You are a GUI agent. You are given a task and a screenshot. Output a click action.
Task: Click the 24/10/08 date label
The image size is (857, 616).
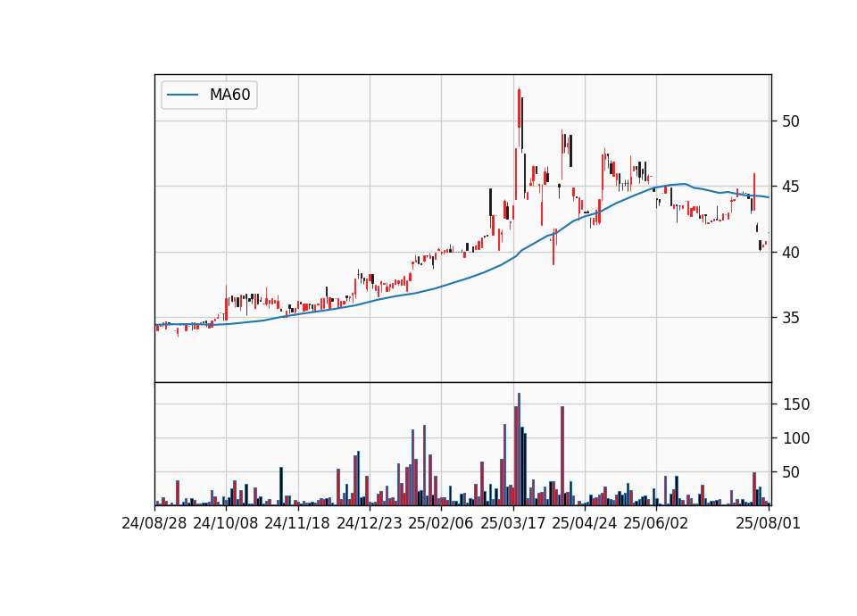coord(226,523)
